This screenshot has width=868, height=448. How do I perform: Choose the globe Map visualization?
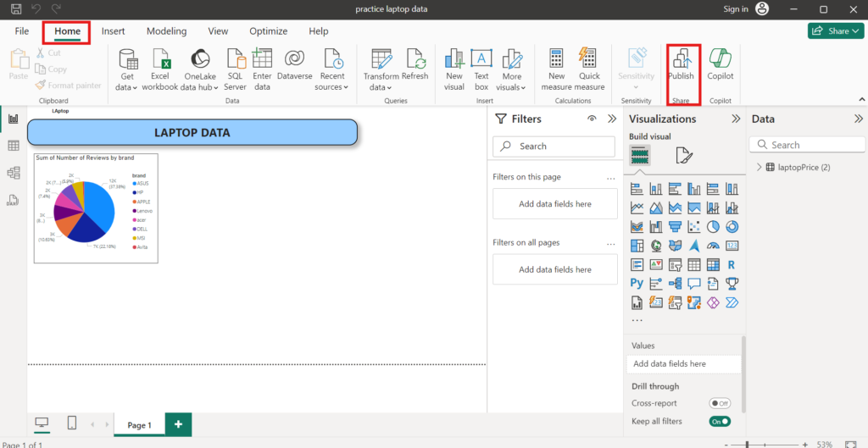[656, 246]
